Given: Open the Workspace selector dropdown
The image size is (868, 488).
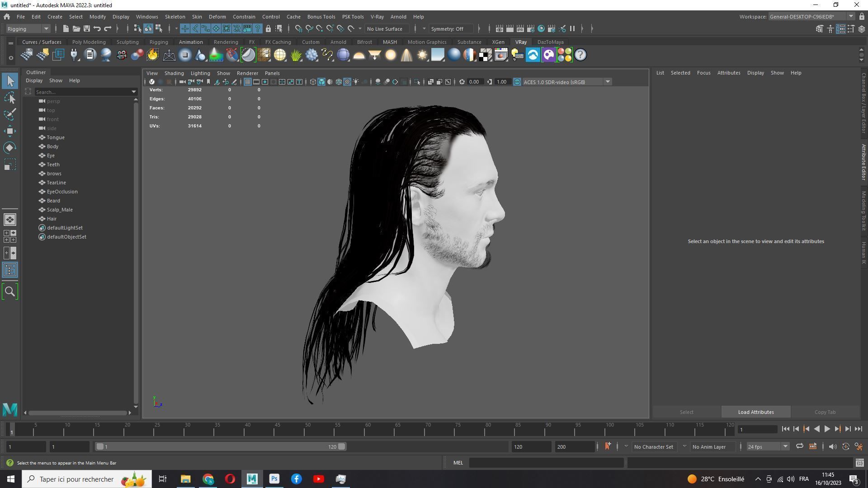Looking at the screenshot, I should coord(811,17).
